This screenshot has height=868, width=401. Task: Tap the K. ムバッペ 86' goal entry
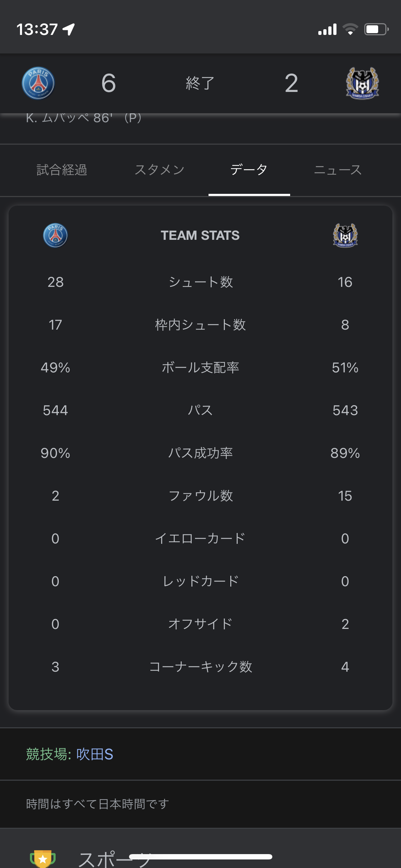tap(84, 118)
